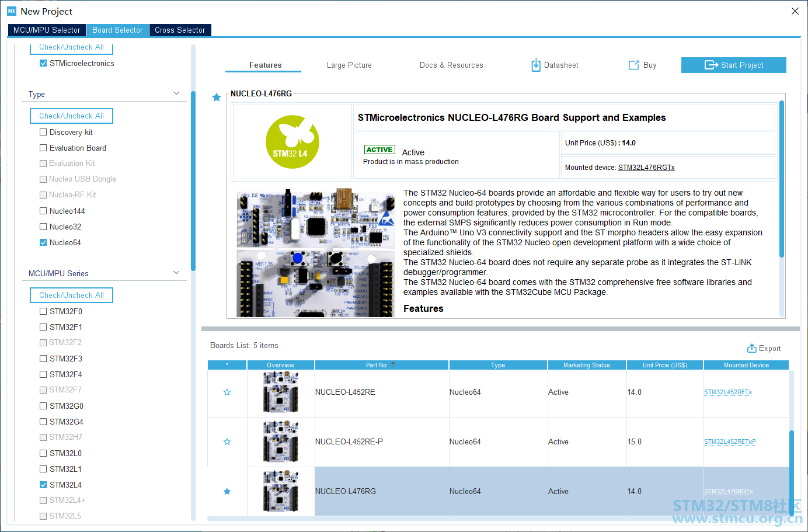The width and height of the screenshot is (808, 532).
Task: Check the STM32G0 series checkbox
Action: [43, 406]
